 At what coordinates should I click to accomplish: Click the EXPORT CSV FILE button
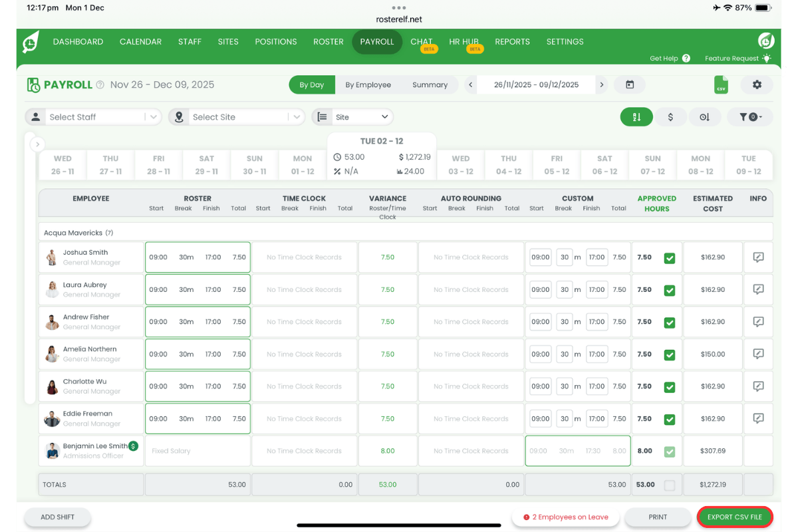734,517
